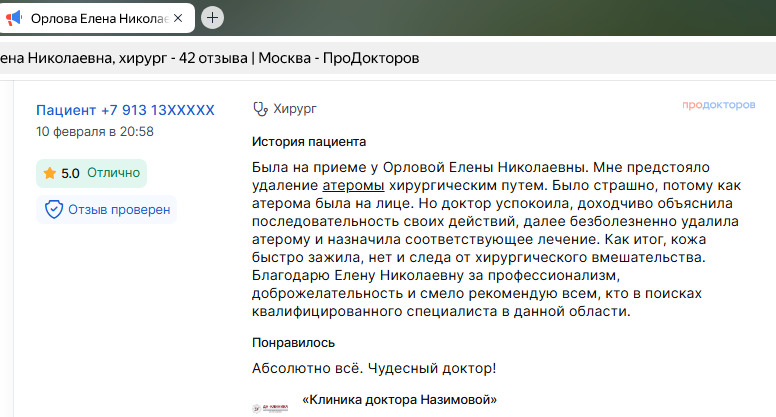Screen dimensions: 776x417
Task: Click the Хирург specialty label
Action: [295, 109]
